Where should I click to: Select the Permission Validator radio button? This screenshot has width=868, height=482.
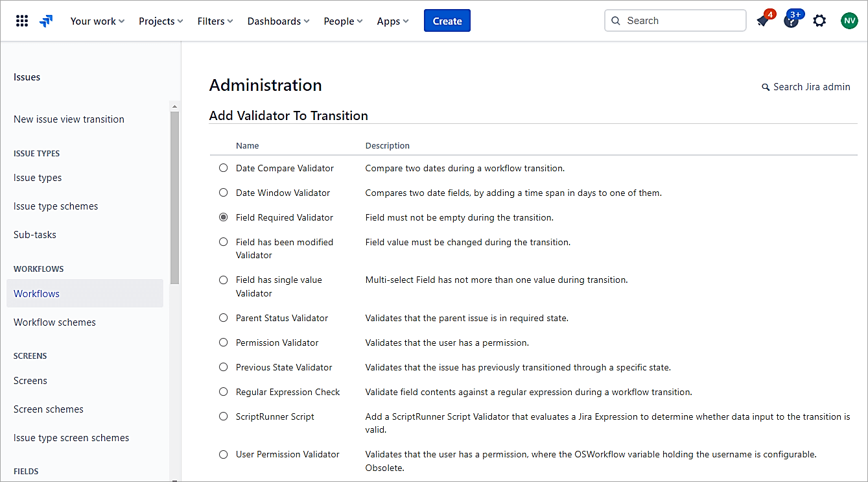(224, 343)
